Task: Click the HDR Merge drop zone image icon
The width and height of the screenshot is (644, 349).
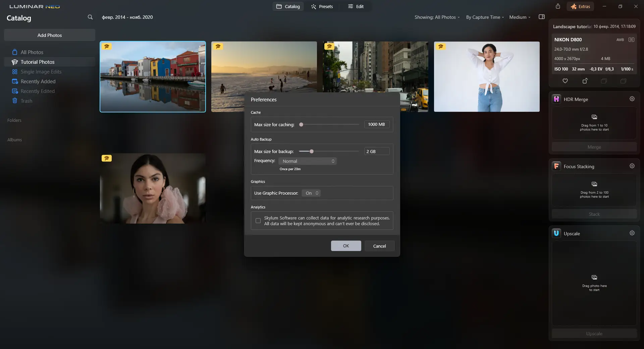Action: (x=594, y=117)
